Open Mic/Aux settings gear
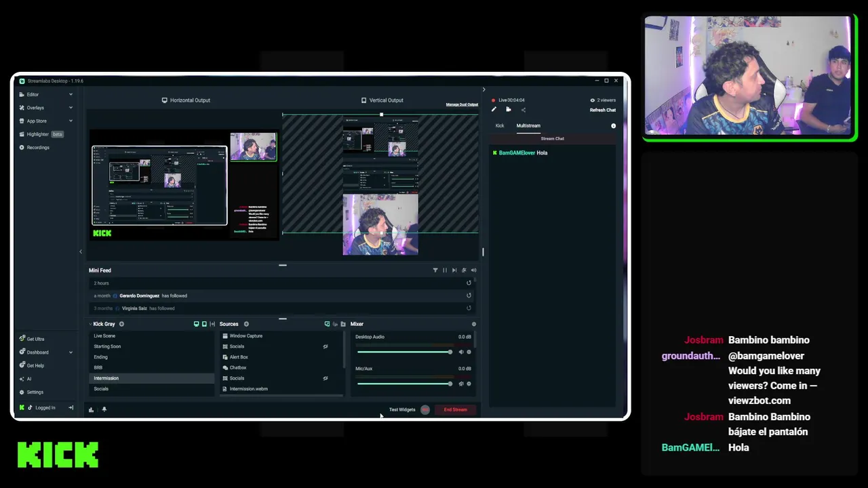 pyautogui.click(x=469, y=384)
